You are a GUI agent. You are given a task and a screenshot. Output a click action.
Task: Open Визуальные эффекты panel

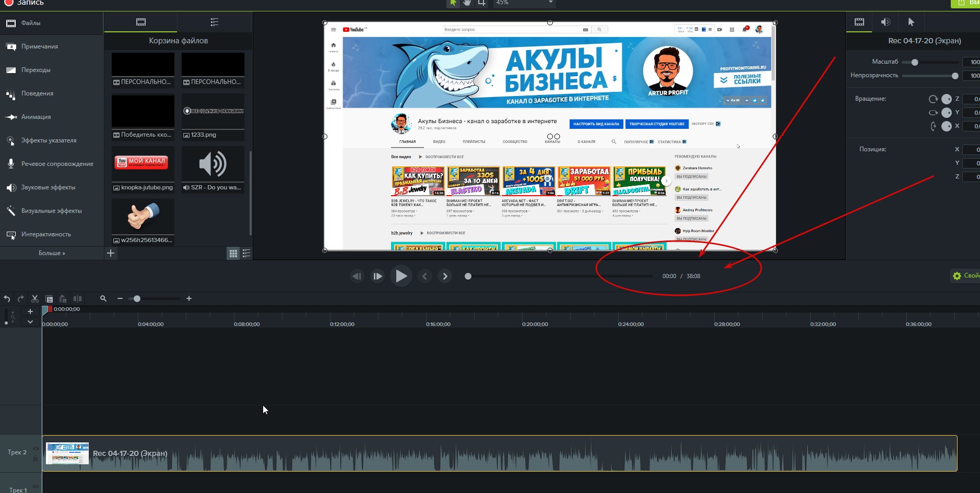tap(52, 211)
